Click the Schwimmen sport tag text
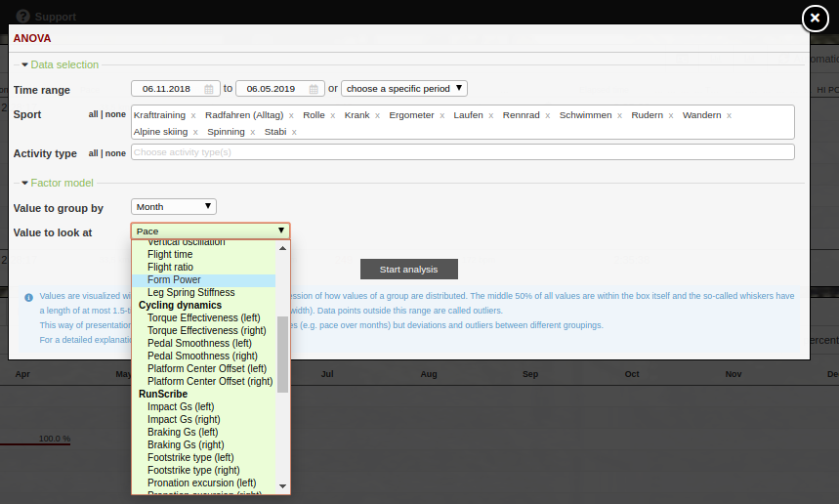 click(585, 115)
